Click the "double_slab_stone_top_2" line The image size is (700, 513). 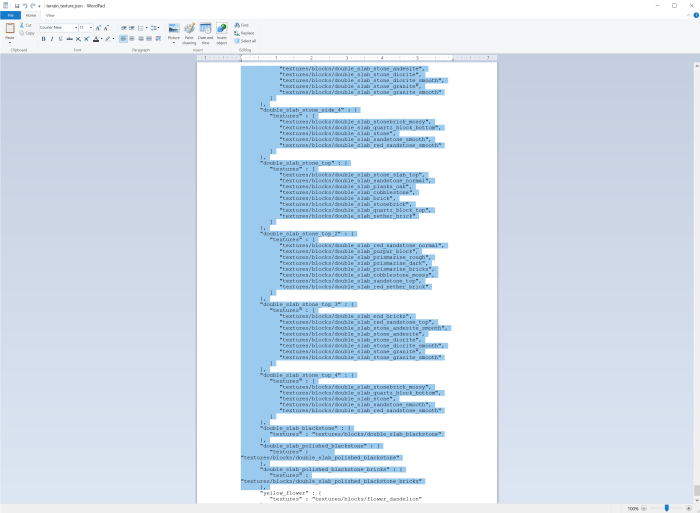pyautogui.click(x=308, y=234)
